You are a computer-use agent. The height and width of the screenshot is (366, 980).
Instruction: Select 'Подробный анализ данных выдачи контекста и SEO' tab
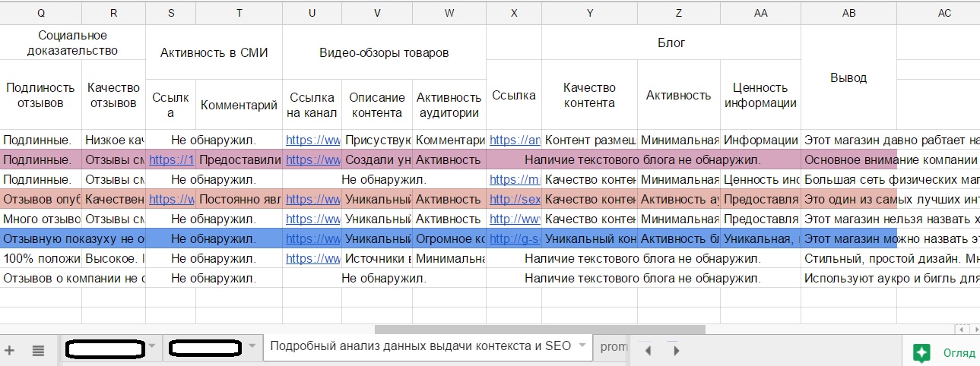(420, 346)
